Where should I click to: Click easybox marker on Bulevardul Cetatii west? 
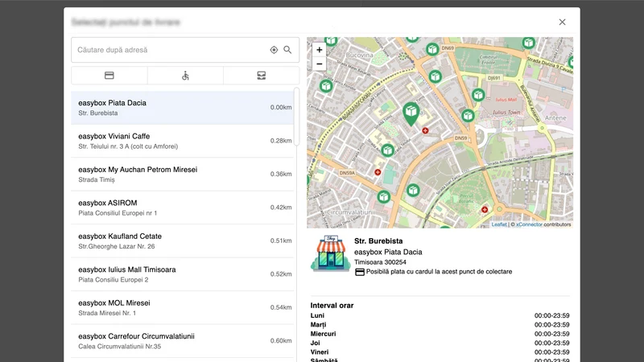coord(326,86)
